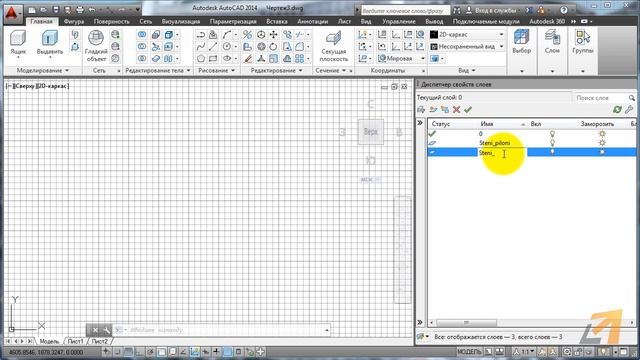Click the МОДЕЛЬ button in status bar
Viewport: 640px width, 360px height.
(x=469, y=351)
